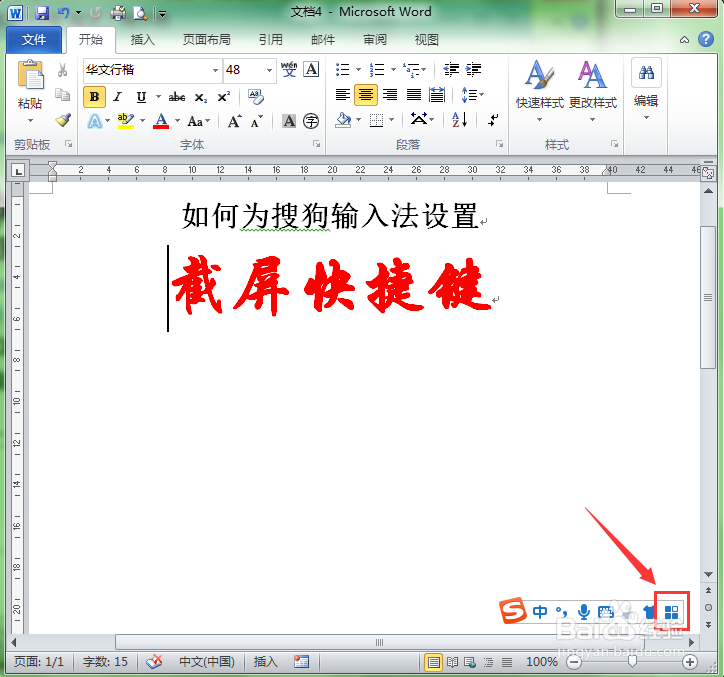Switch to the 审阅 Review tab
Viewport: 724px width, 677px height.
point(375,40)
